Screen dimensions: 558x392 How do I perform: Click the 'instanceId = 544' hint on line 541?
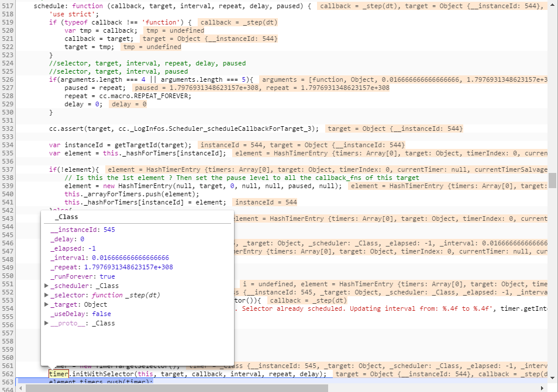pos(266,202)
